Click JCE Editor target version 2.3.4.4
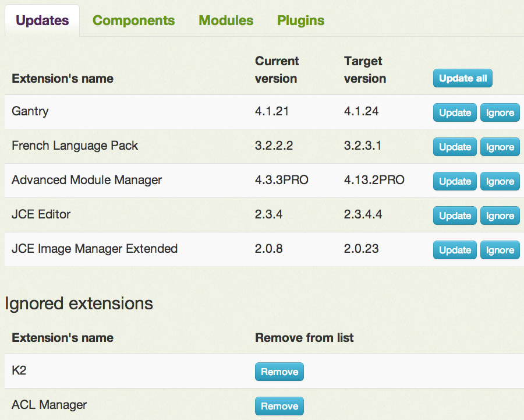Image resolution: width=524 pixels, height=420 pixels. coord(363,214)
